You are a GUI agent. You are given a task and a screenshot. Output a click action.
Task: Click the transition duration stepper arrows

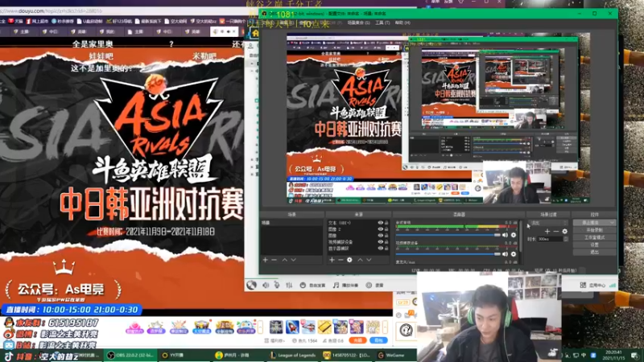tap(566, 239)
